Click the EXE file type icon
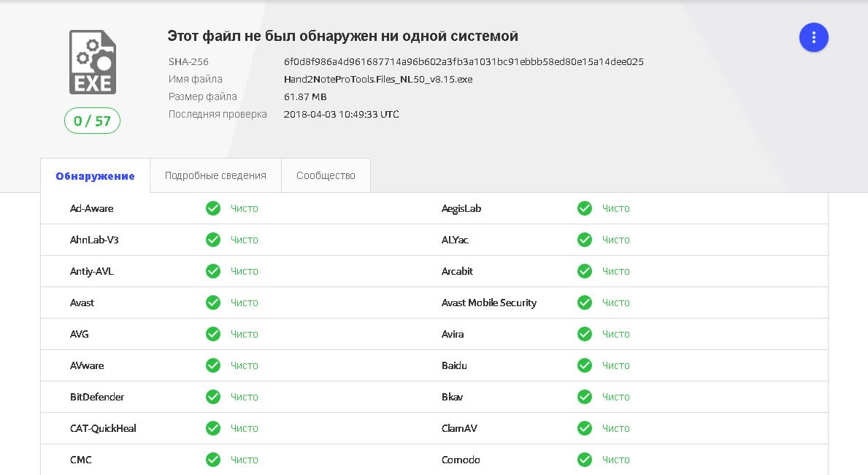The image size is (868, 475). (x=93, y=62)
